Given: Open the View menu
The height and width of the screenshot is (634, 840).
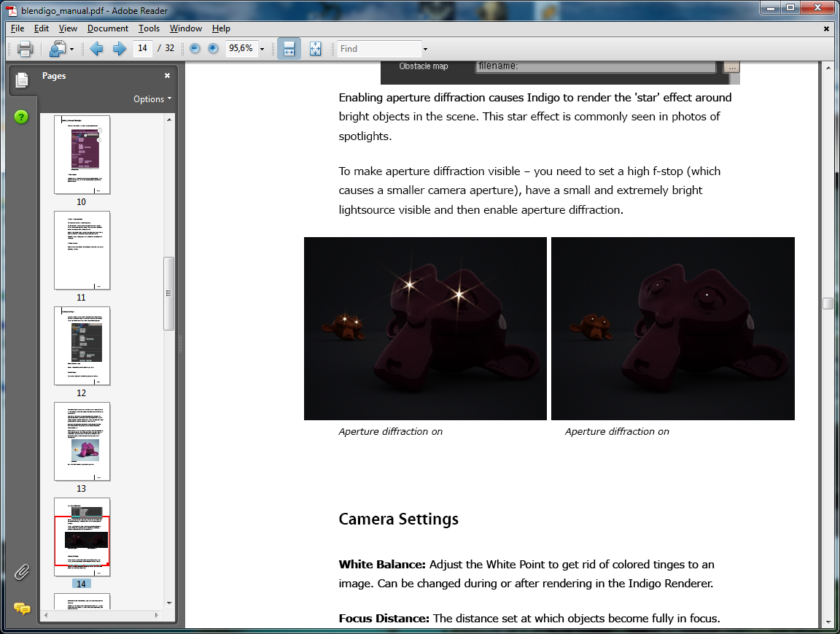Looking at the screenshot, I should click(68, 28).
